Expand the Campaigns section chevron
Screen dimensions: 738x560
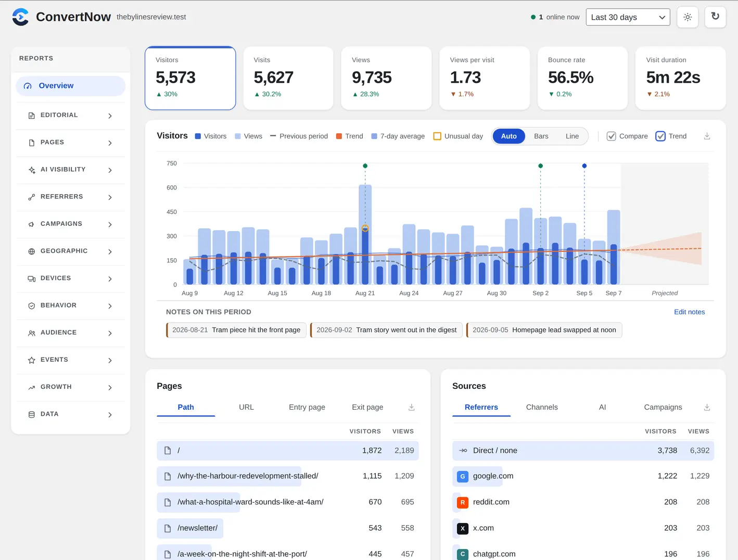pyautogui.click(x=110, y=224)
